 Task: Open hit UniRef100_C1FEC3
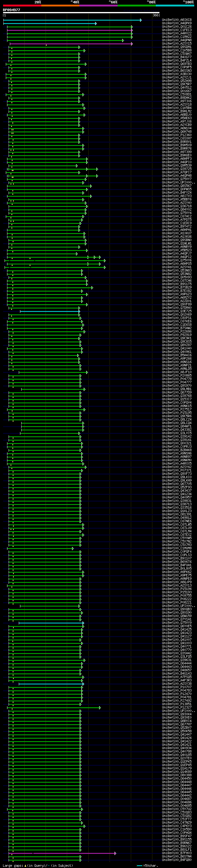(177, 30)
